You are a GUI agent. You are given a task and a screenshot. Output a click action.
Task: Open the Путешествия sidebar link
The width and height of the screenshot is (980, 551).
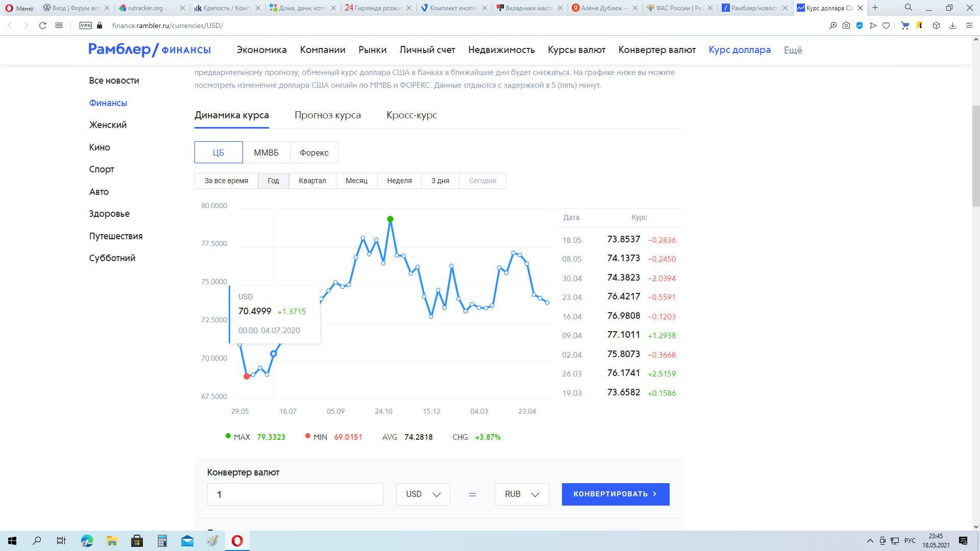(x=116, y=236)
